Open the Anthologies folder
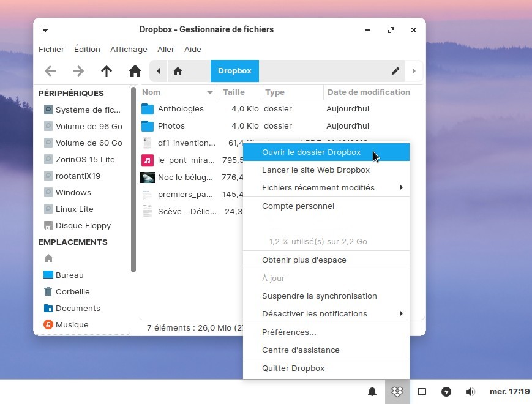 tap(180, 109)
